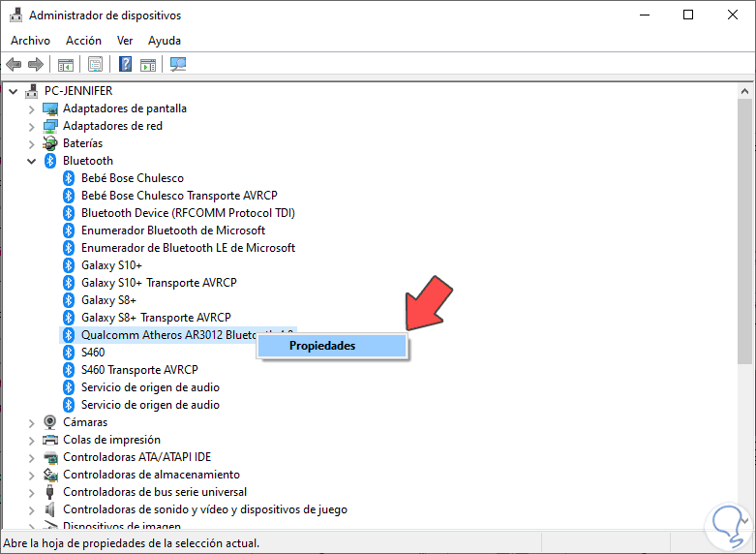
Task: Select the PC-JENNIFER label
Action: pyautogui.click(x=78, y=91)
